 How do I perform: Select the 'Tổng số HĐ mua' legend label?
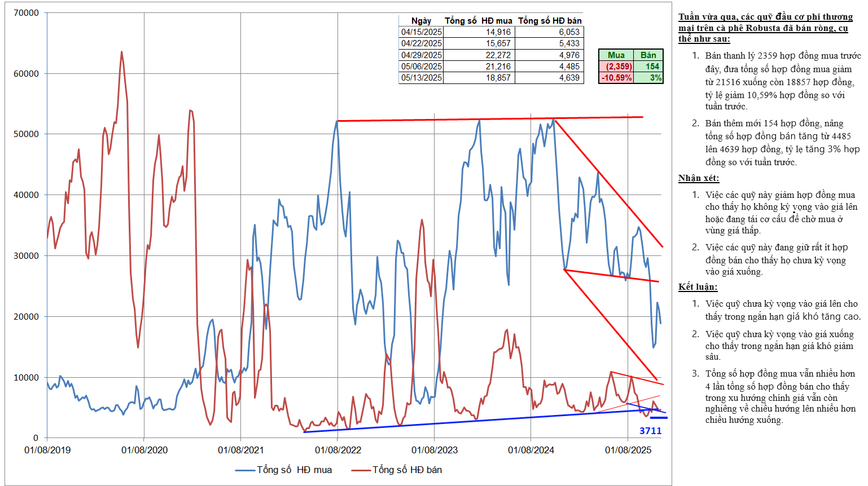click(294, 470)
